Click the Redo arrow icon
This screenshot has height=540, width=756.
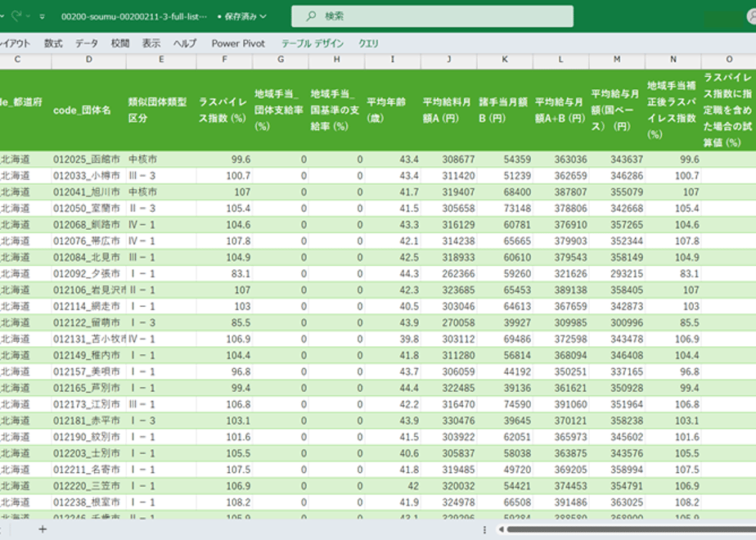16,16
